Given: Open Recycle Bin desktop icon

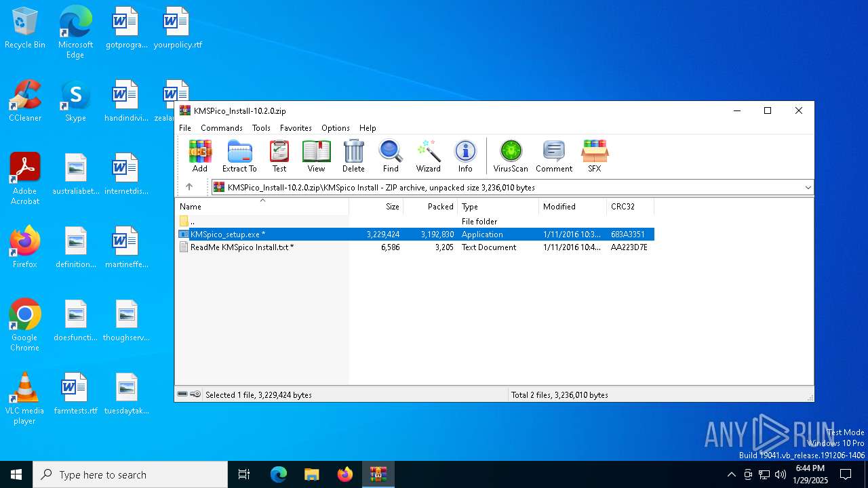Looking at the screenshot, I should point(25,28).
